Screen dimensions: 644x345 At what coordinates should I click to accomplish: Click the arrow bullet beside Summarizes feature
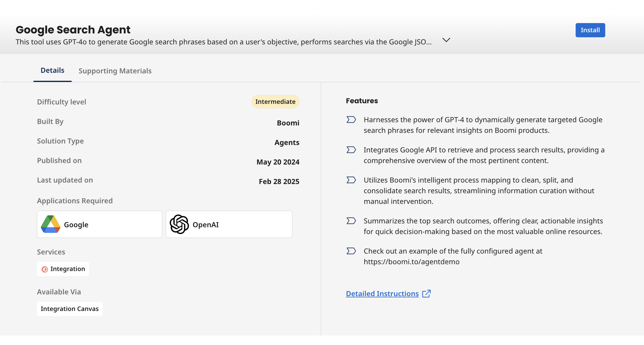(351, 221)
